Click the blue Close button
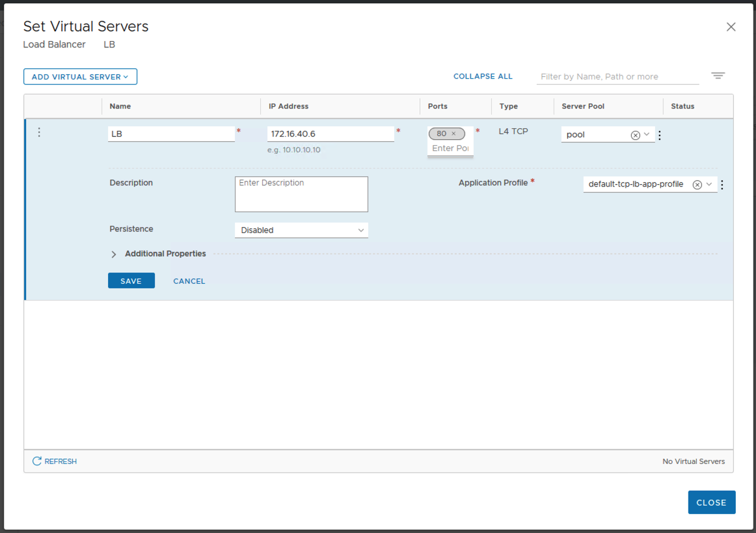Image resolution: width=756 pixels, height=533 pixels. (x=711, y=502)
